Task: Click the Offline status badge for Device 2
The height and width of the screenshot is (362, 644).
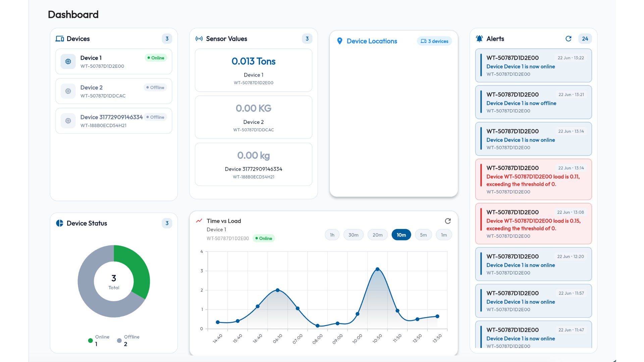Action: point(155,87)
